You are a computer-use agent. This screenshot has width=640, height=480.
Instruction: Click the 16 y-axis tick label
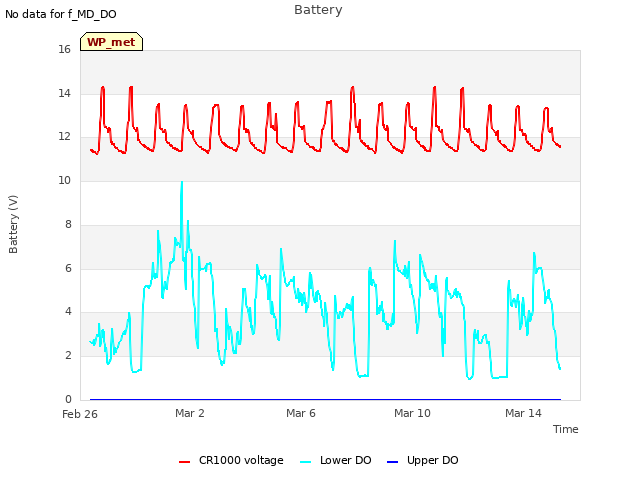[x=64, y=49]
